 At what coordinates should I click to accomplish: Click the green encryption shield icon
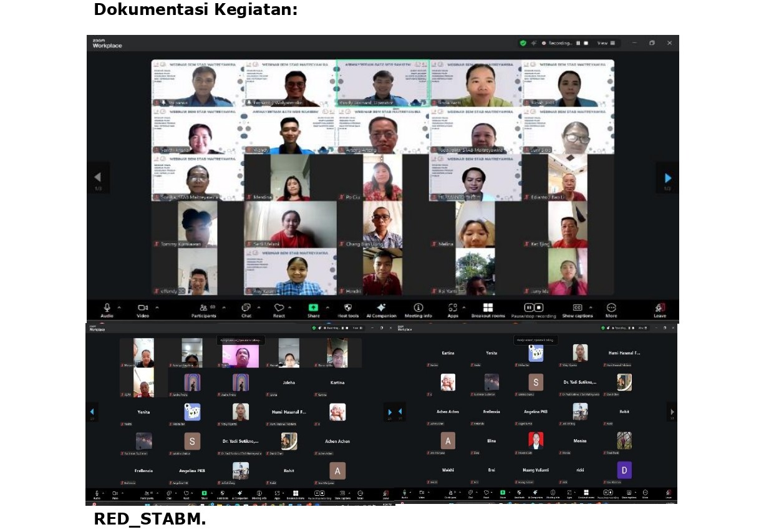pyautogui.click(x=523, y=43)
